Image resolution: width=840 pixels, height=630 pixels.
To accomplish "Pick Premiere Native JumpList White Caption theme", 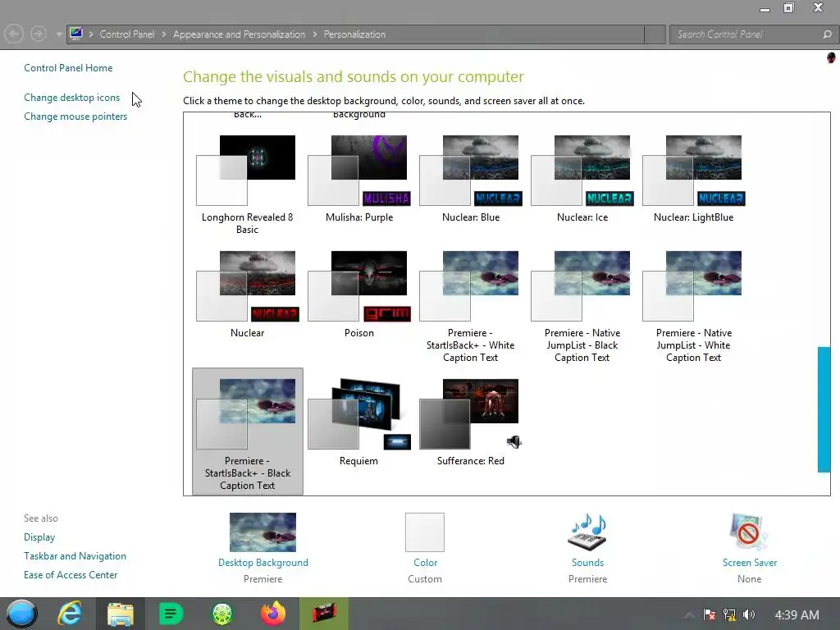I will [x=694, y=305].
